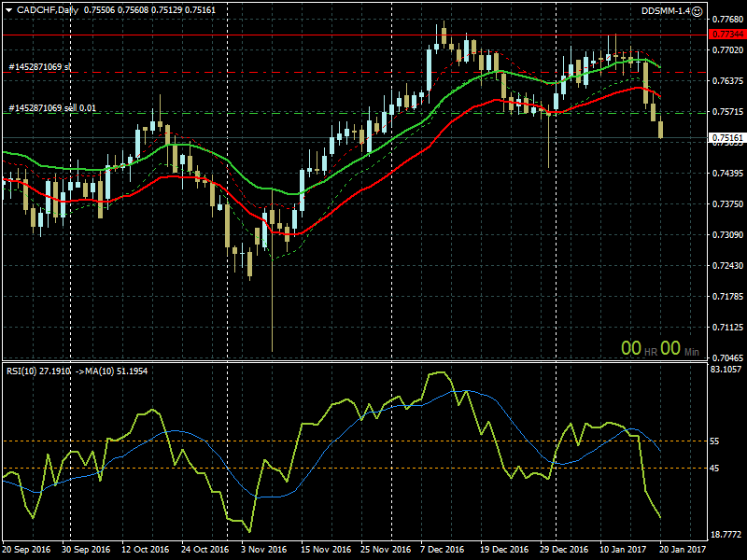Click the 19 Dec 2016 date label
The image size is (747, 560).
coord(504,550)
